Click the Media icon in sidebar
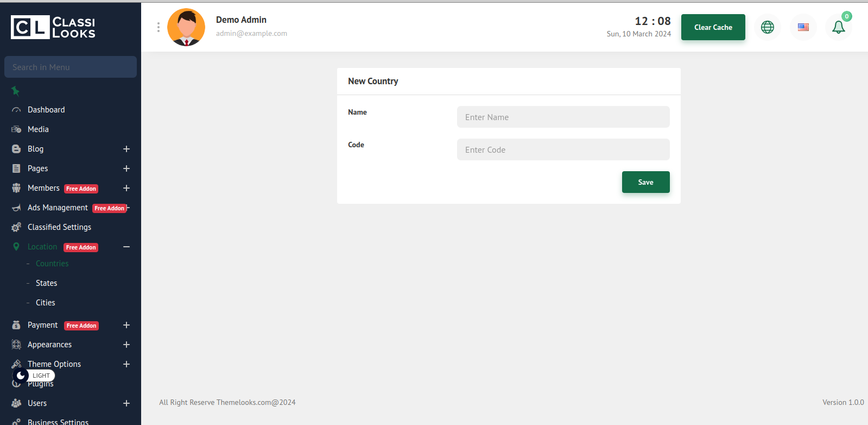 (16, 129)
